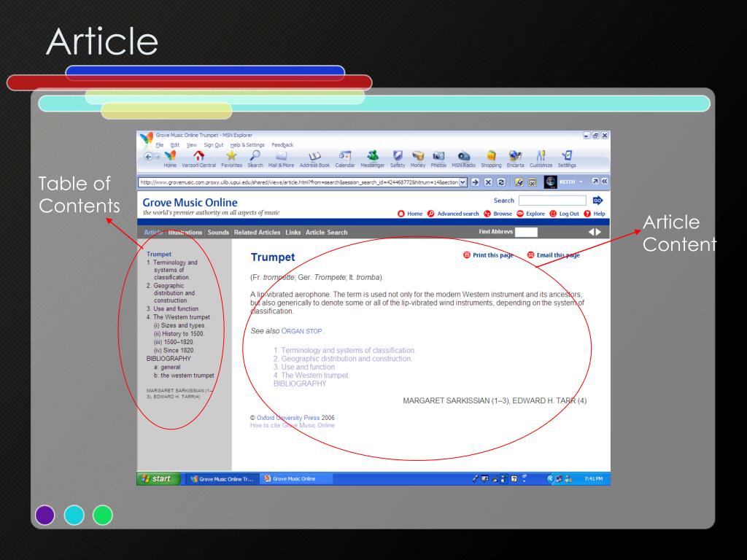747x560 pixels.
Task: Click Print this page
Action: click(488, 255)
